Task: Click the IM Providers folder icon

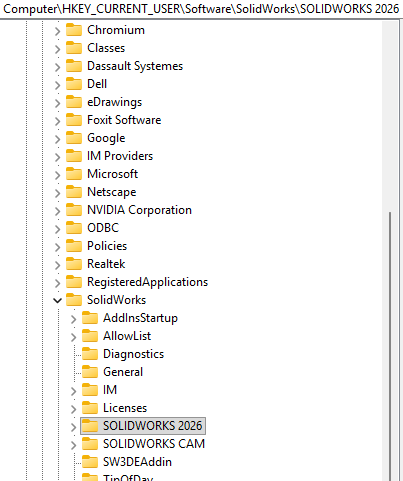Action: pos(74,156)
